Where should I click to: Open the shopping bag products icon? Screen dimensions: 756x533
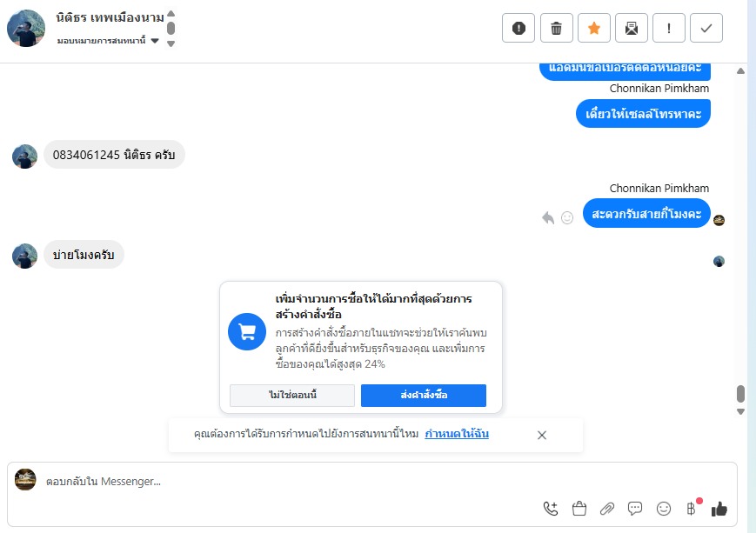point(579,509)
